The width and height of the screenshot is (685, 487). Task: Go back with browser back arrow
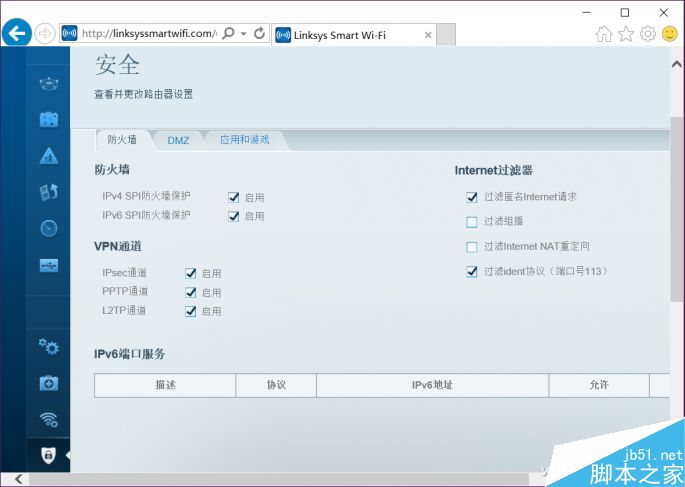pos(17,33)
